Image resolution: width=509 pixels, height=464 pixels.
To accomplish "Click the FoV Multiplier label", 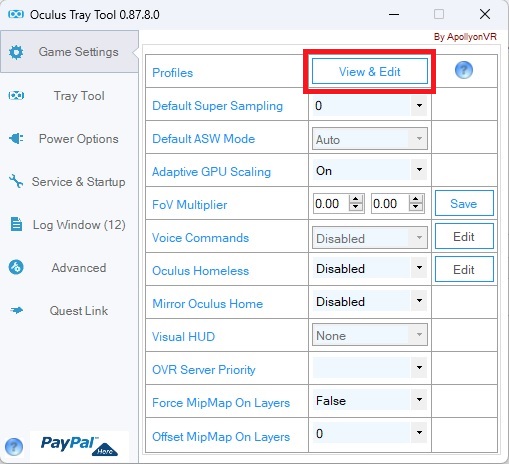I will coord(189,205).
